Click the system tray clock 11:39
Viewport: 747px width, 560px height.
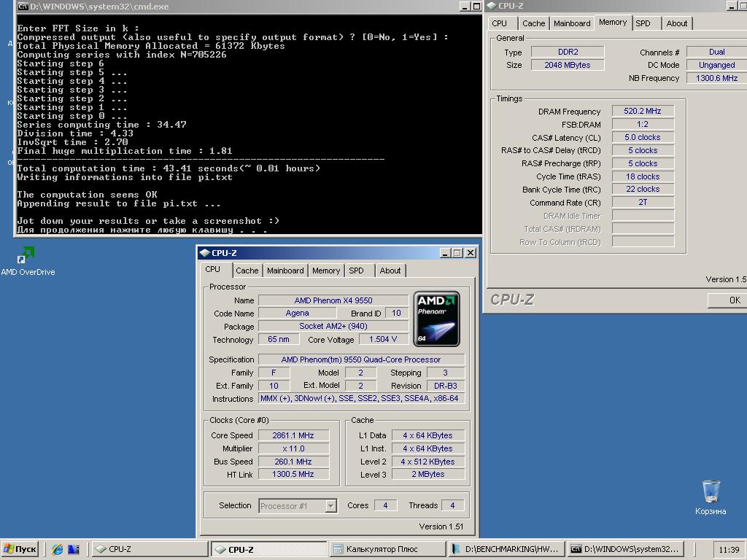pyautogui.click(x=729, y=550)
